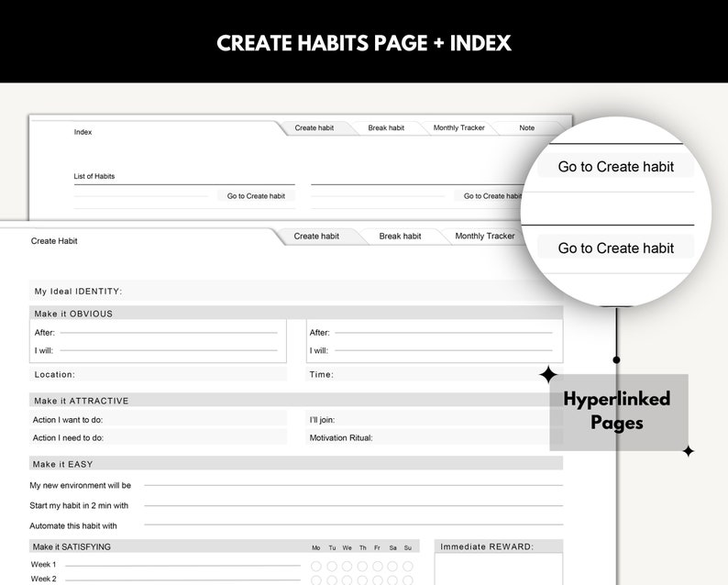Tick the Week 2 Mo circle
Image resolution: width=728 pixels, height=585 pixels.
(316, 580)
